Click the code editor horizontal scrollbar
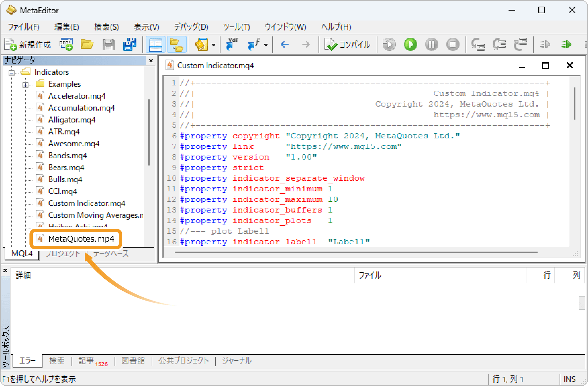Viewport: 588px width, 386px height. pos(356,252)
